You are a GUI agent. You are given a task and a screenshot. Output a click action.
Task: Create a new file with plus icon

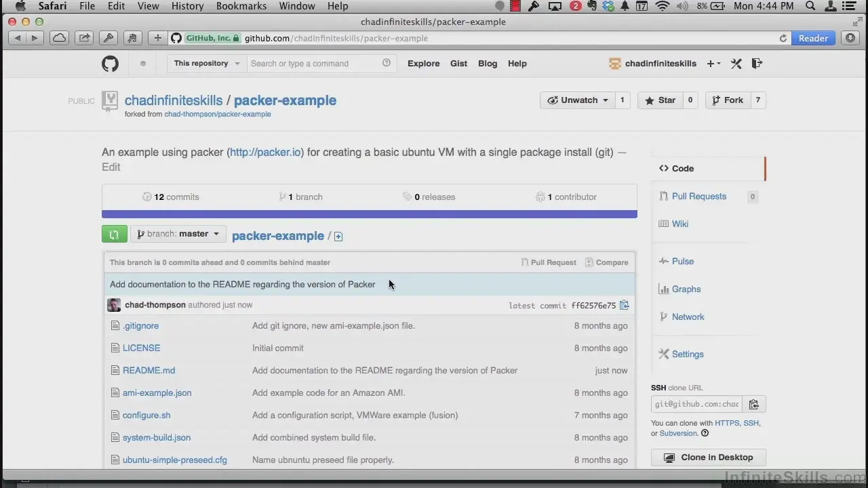point(338,237)
